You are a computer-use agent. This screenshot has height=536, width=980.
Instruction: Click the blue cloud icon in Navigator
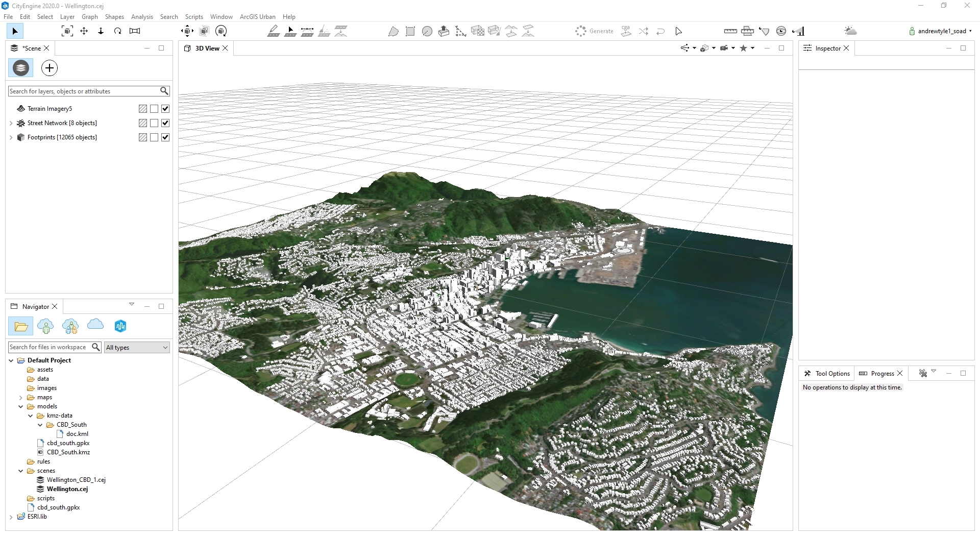click(95, 324)
